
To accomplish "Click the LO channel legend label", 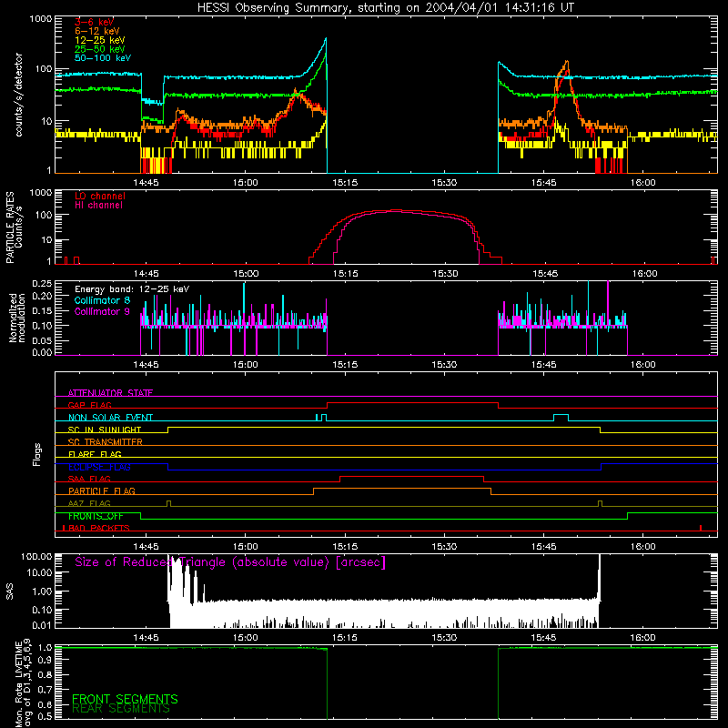I will click(100, 196).
